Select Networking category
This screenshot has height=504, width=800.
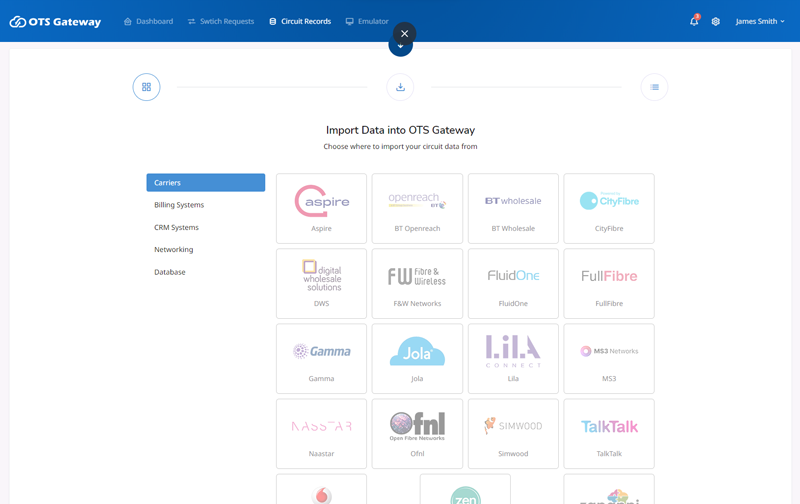(x=206, y=249)
